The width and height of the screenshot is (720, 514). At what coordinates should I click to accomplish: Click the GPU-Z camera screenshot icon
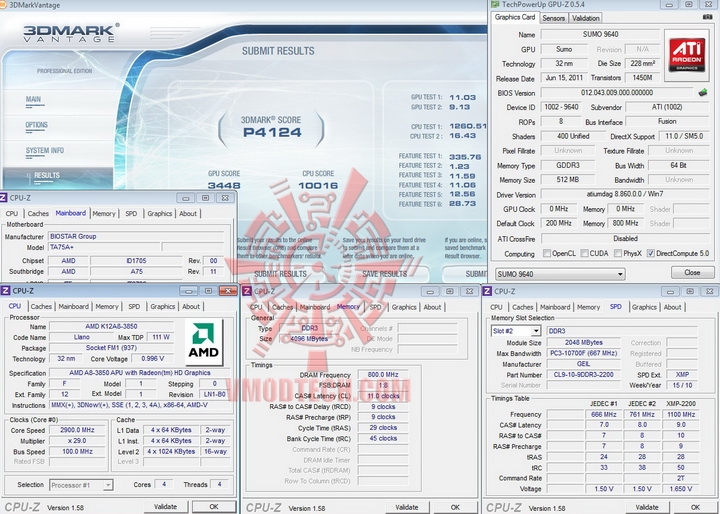tap(708, 17)
